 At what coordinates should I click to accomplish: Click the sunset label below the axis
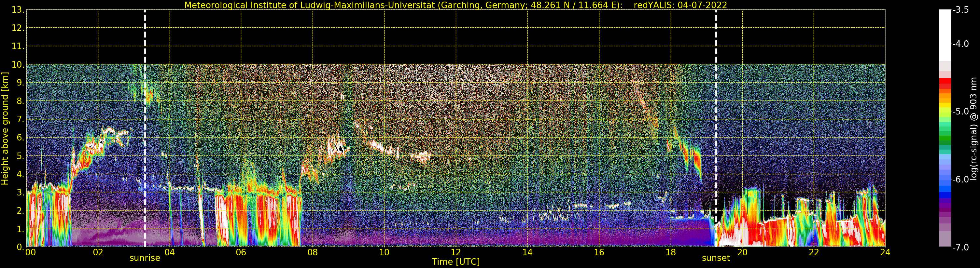tap(716, 258)
